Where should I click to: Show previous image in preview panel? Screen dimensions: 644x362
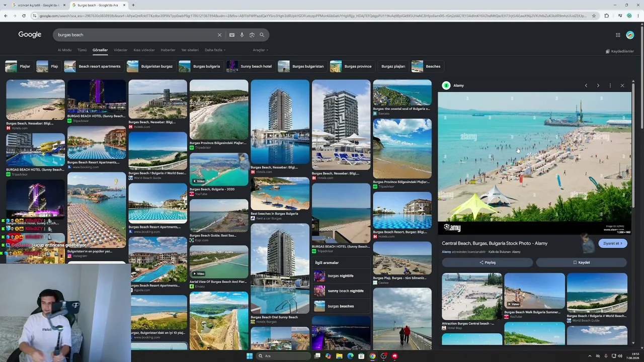[x=586, y=85]
